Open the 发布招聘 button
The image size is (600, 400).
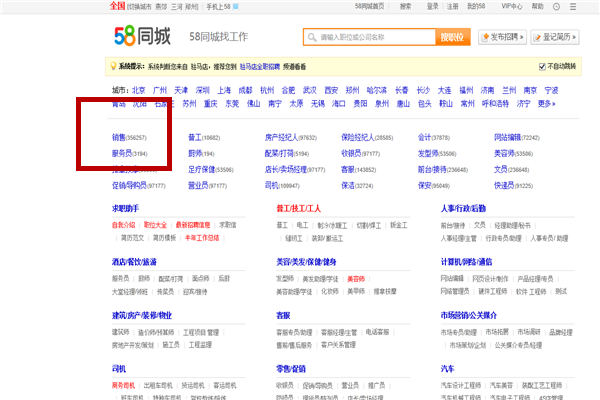(x=502, y=37)
